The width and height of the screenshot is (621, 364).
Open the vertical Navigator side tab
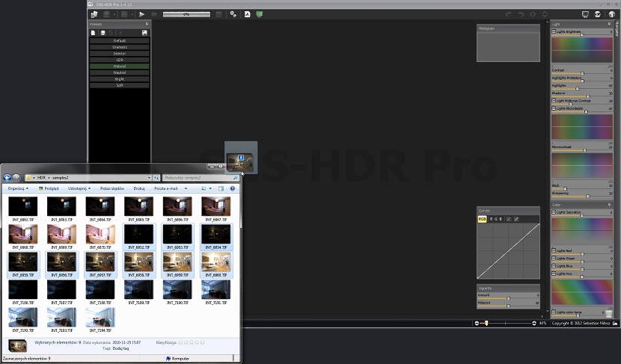(617, 29)
